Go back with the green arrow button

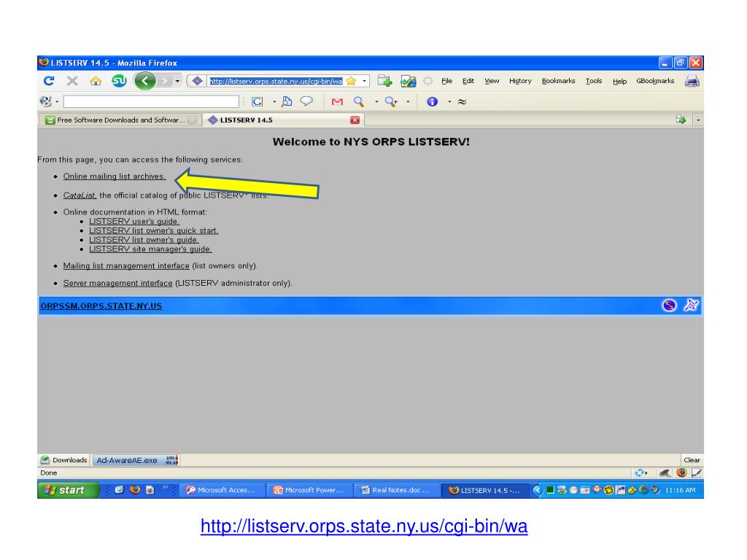(145, 81)
